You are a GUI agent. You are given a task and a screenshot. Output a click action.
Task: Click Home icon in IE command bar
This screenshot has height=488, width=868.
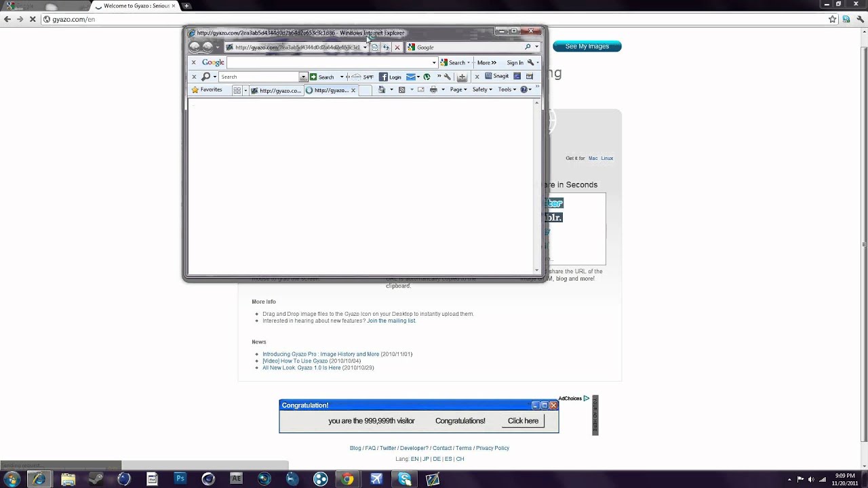pyautogui.click(x=382, y=89)
